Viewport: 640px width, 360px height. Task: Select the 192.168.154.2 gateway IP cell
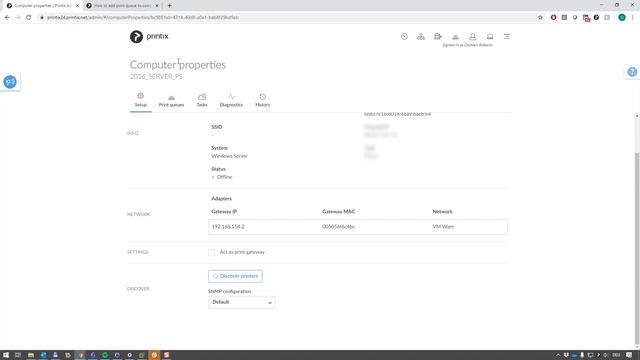(228, 227)
